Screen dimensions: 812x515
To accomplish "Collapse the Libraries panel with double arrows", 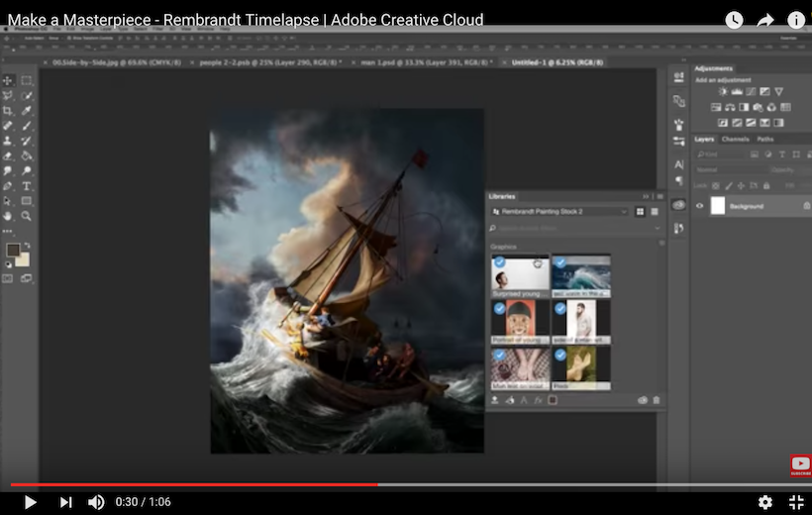I will [646, 196].
